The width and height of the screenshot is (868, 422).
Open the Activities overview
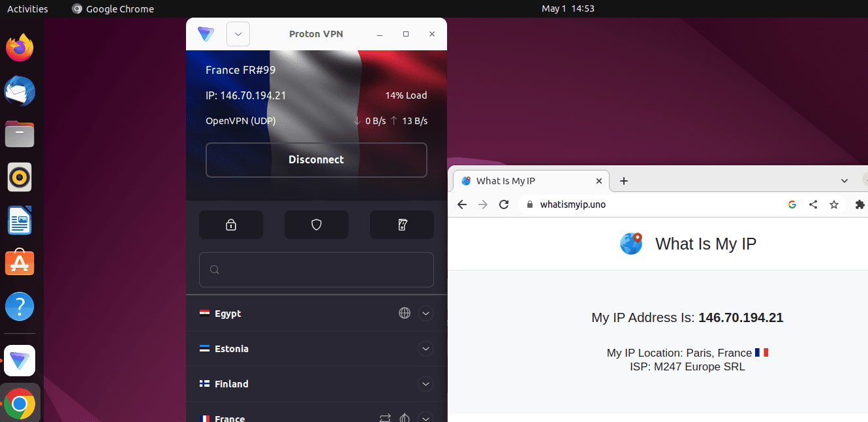point(27,8)
